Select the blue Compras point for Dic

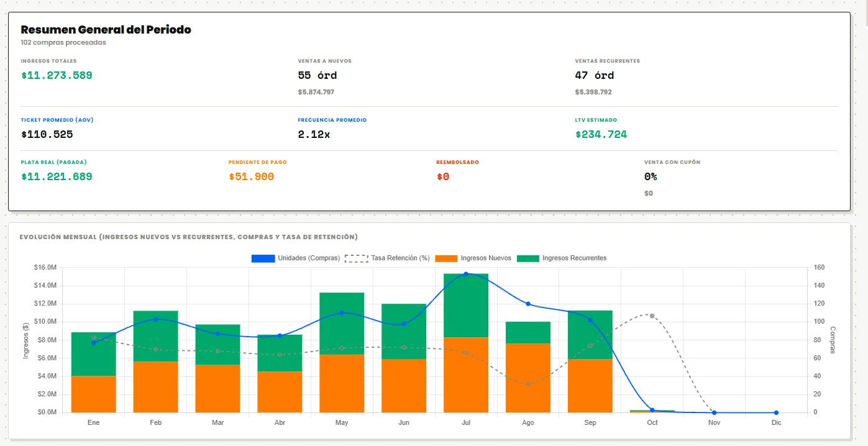click(x=776, y=412)
